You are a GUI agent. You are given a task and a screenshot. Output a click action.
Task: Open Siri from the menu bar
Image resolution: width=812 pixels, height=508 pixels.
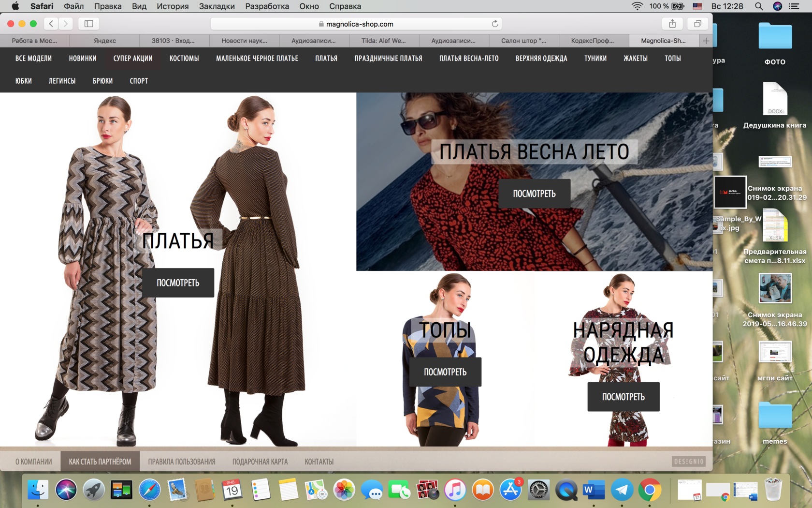point(777,6)
